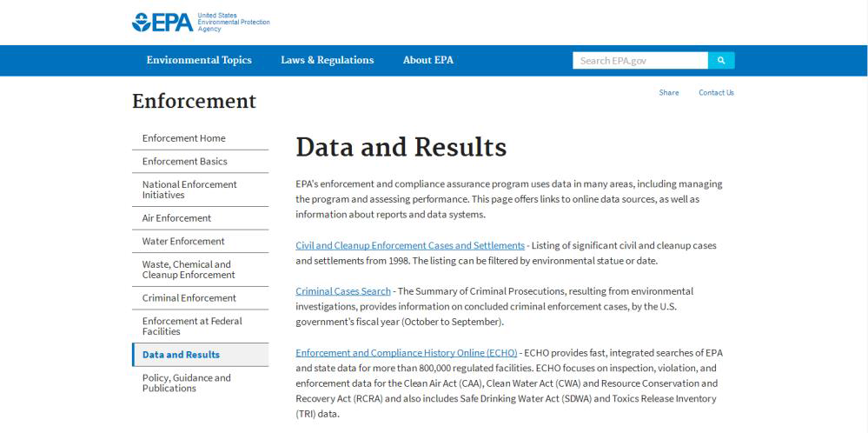Select Criminal Enforcement in sidebar

pos(201,298)
